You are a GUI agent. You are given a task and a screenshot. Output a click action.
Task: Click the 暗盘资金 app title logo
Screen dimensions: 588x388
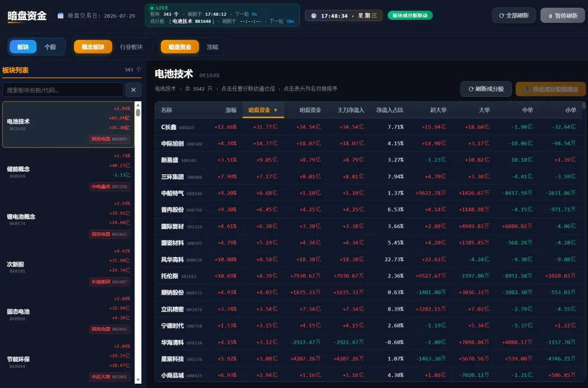coord(27,16)
